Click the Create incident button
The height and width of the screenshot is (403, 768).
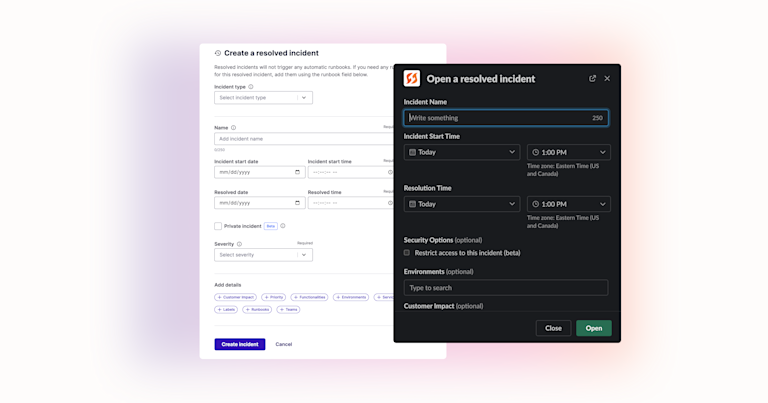point(240,344)
